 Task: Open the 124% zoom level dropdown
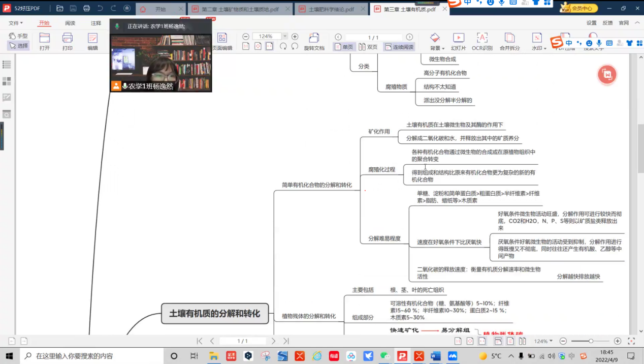285,37
